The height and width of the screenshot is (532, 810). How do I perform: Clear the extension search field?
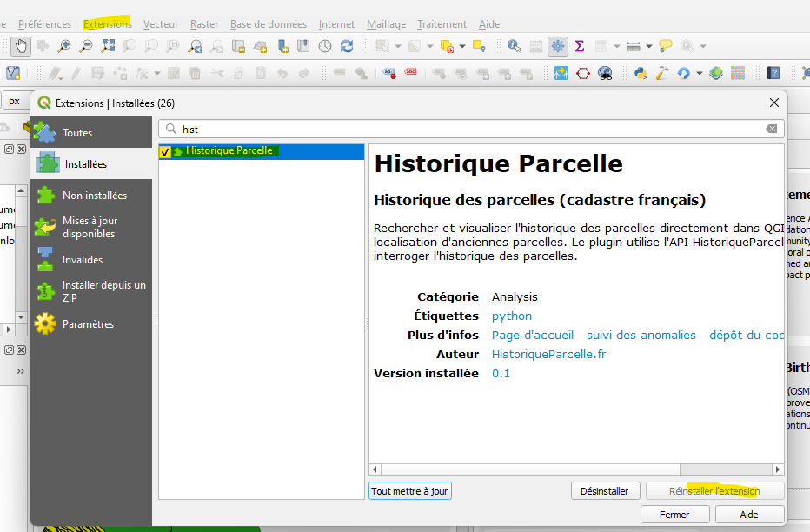(771, 130)
